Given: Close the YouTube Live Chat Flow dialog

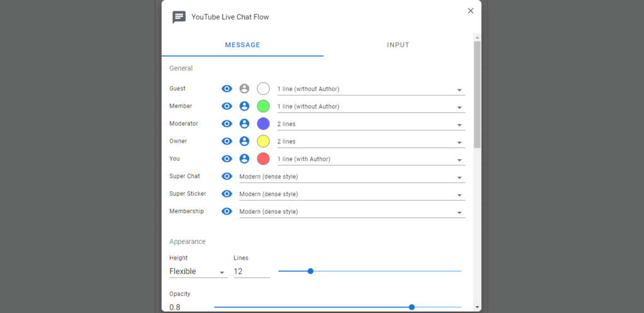Looking at the screenshot, I should pyautogui.click(x=470, y=11).
